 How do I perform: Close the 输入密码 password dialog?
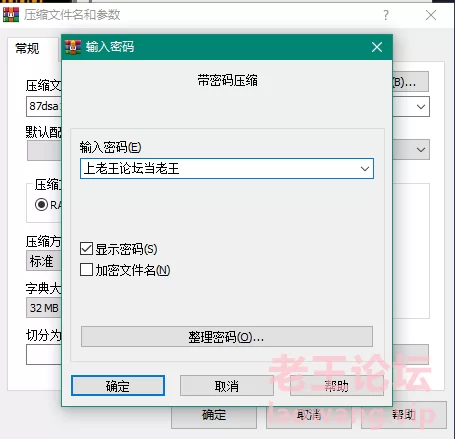pyautogui.click(x=377, y=47)
